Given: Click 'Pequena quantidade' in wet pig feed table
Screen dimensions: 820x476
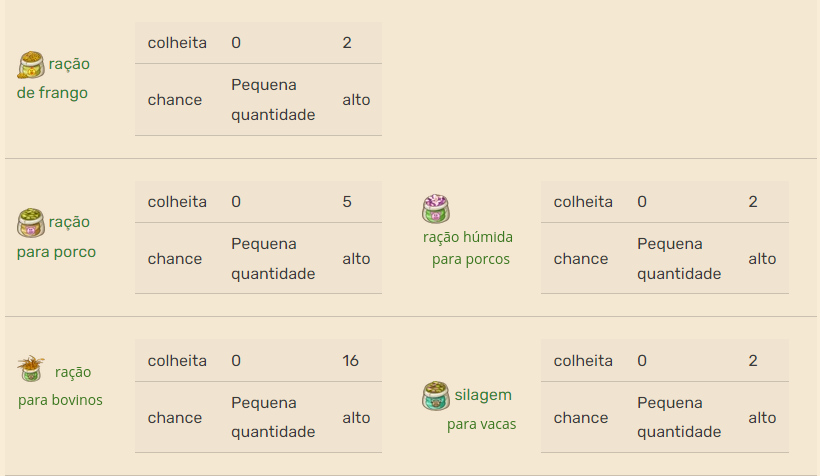Looking at the screenshot, I should 679,259.
